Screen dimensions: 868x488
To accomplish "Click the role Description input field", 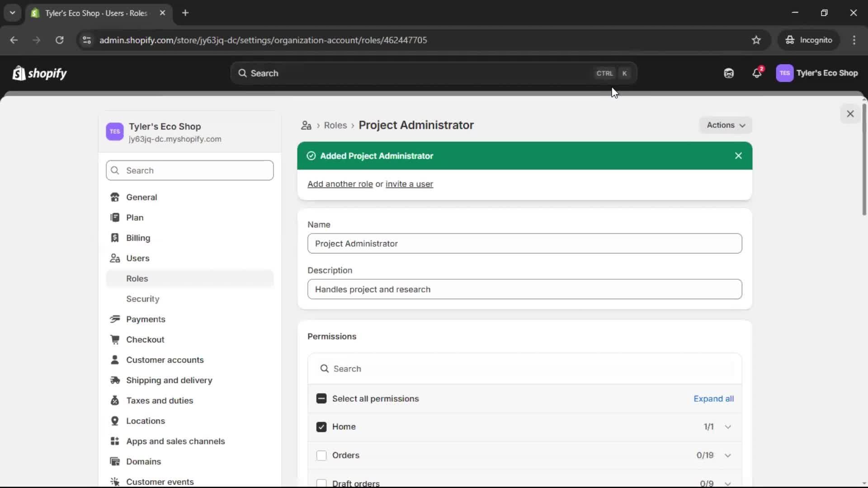I will point(524,289).
